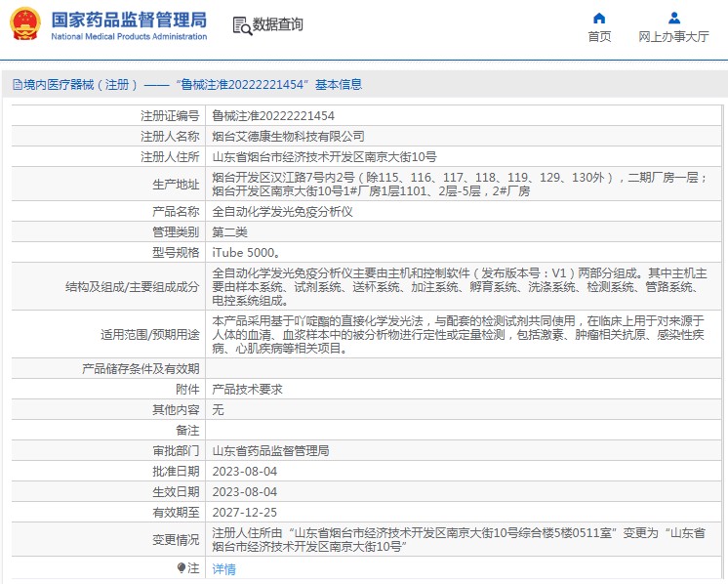Image resolution: width=728 pixels, height=584 pixels.
Task: Click the 生效日期 row label
Action: click(x=176, y=491)
